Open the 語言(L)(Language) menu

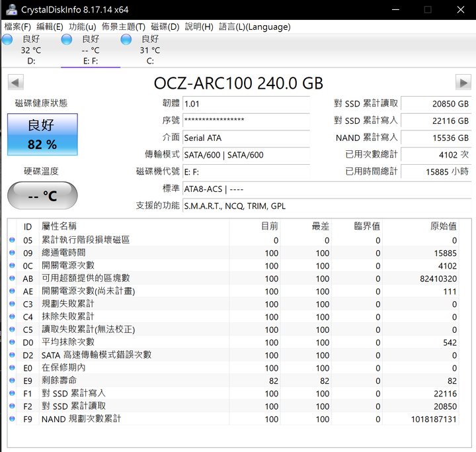(x=255, y=26)
